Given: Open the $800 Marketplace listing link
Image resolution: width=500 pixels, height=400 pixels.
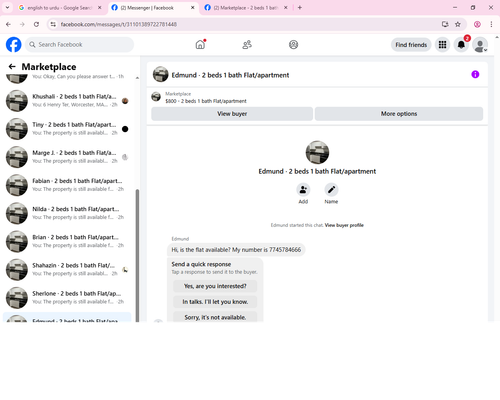Looking at the screenshot, I should (206, 101).
